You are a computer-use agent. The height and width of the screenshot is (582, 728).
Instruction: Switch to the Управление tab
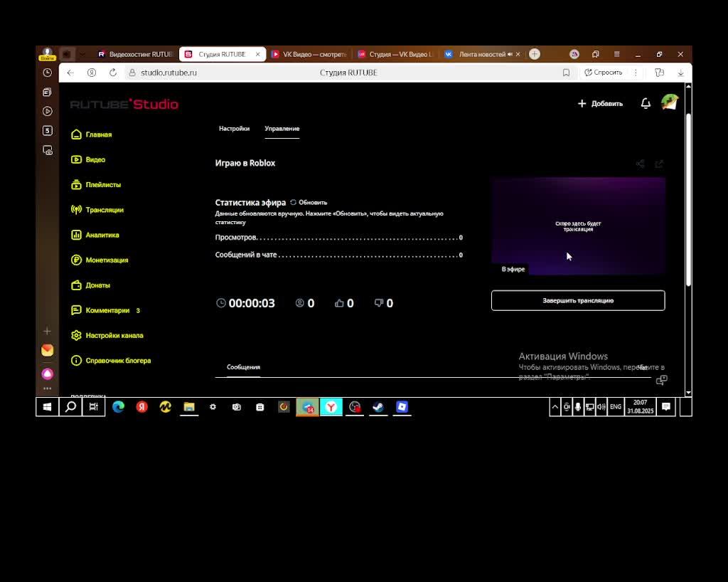tap(282, 129)
